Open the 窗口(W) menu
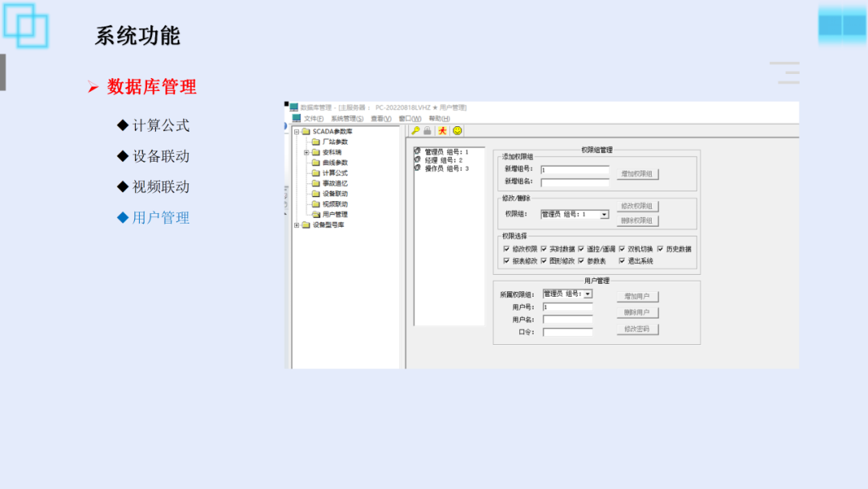Screen dimensions: 868x489 [410, 118]
